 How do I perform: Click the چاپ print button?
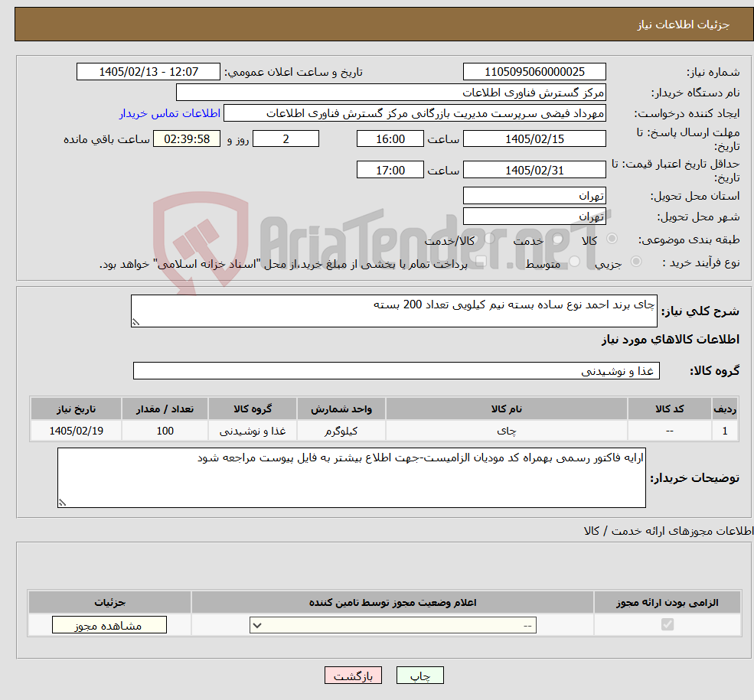click(419, 675)
